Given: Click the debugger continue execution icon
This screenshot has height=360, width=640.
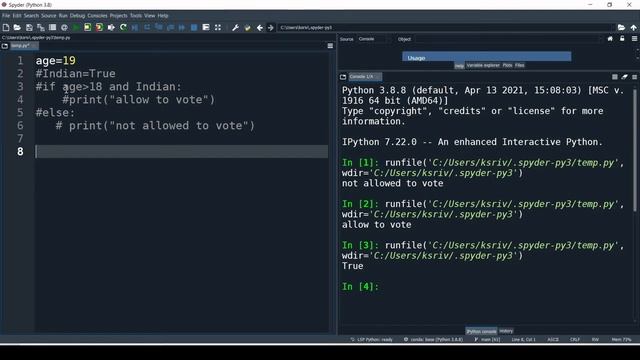Looking at the screenshot, I should coord(182,27).
